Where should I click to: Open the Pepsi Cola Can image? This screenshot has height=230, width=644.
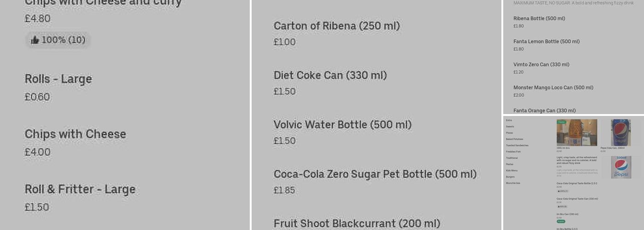pos(621,132)
